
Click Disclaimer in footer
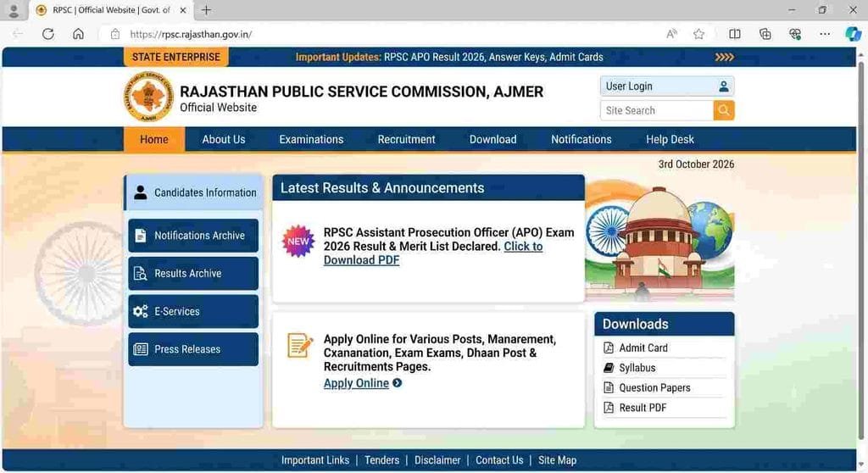pos(437,460)
